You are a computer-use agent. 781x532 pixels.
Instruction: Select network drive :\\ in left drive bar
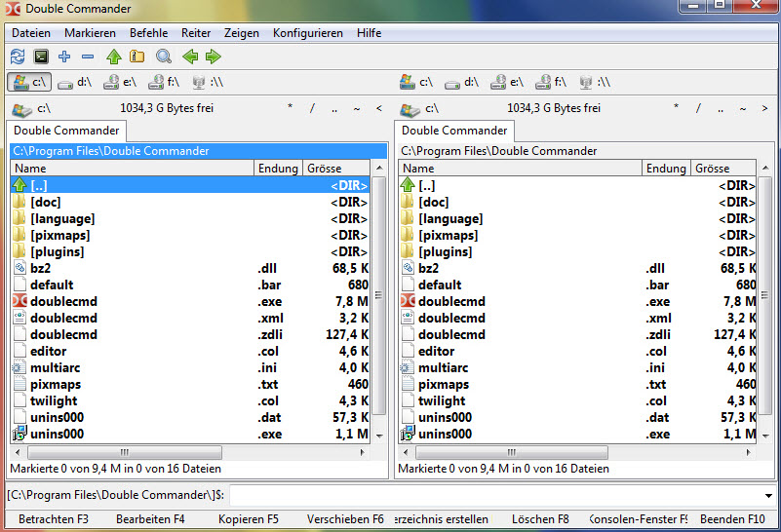208,82
